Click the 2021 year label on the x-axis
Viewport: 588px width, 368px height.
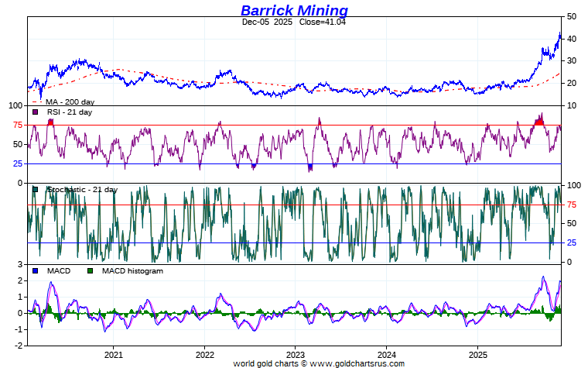pos(114,354)
